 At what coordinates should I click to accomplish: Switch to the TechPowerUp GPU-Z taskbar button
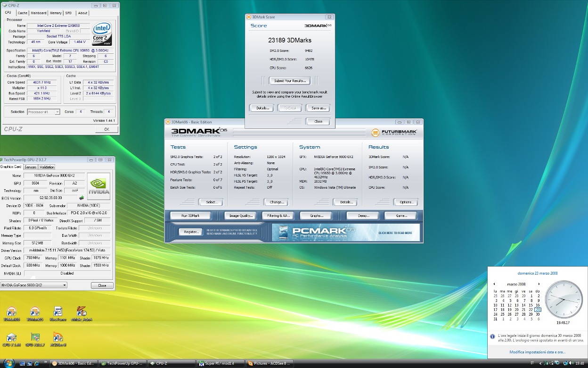coord(122,363)
